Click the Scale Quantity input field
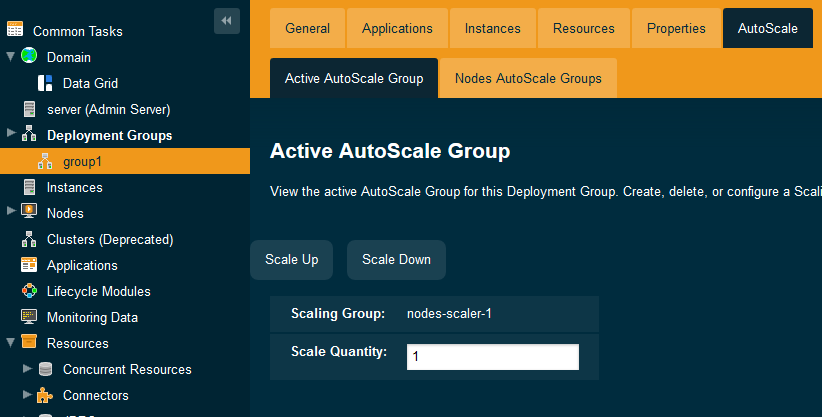 click(x=492, y=357)
